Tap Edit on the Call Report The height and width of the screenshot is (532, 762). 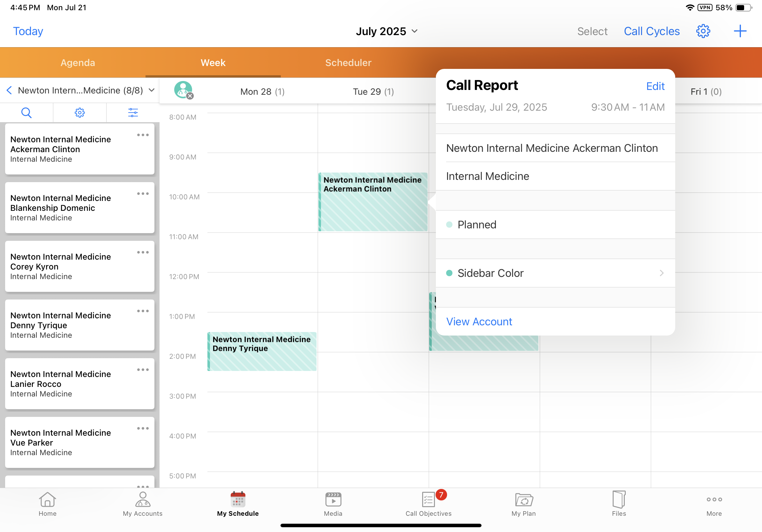[655, 86]
